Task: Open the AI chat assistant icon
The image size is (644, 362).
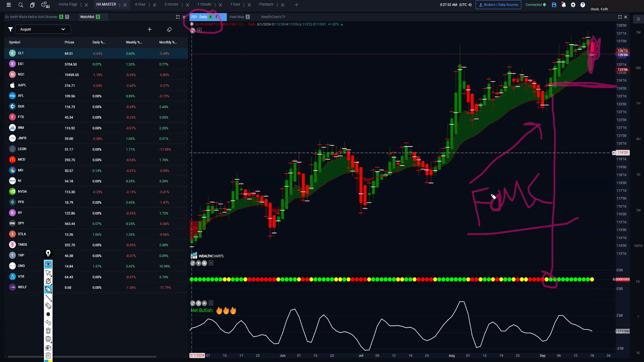Action: click(45, 5)
